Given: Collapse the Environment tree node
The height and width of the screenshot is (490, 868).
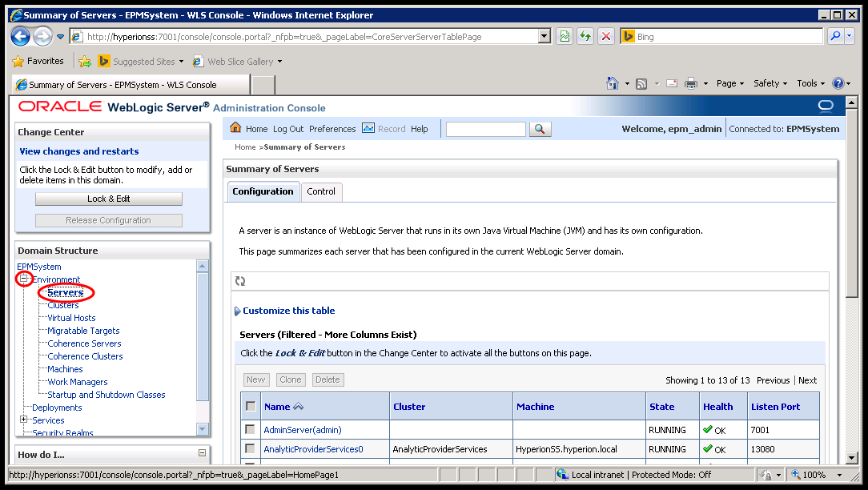Looking at the screenshot, I should 24,279.
